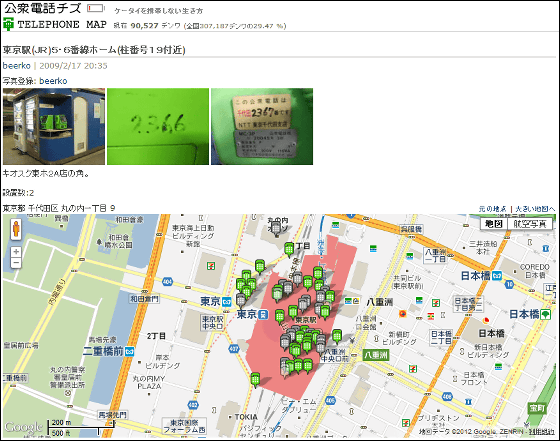Click the 日本橋 subway station icon
The image size is (560, 441).
click(x=497, y=275)
